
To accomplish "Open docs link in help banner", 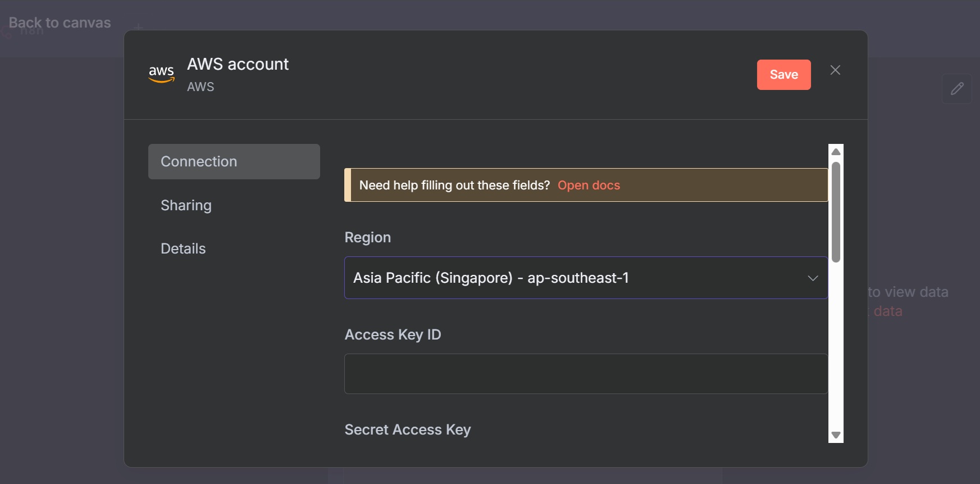I will click(589, 186).
